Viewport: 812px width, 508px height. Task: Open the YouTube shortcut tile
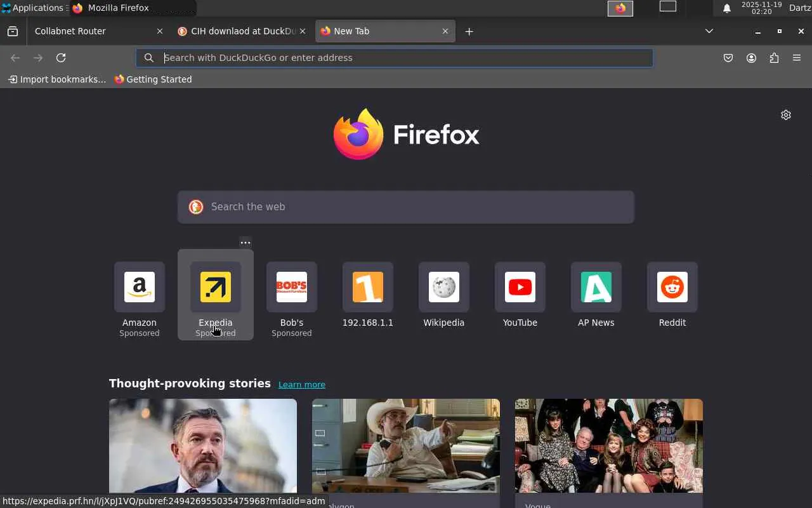tap(520, 295)
